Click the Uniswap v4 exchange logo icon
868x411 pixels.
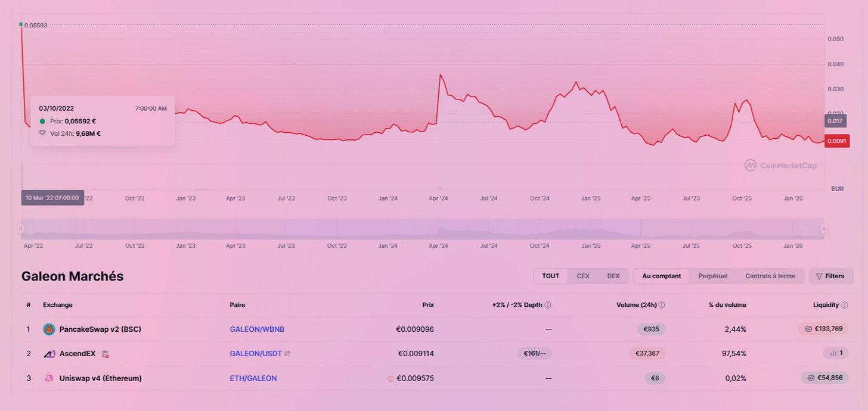pyautogui.click(x=49, y=378)
